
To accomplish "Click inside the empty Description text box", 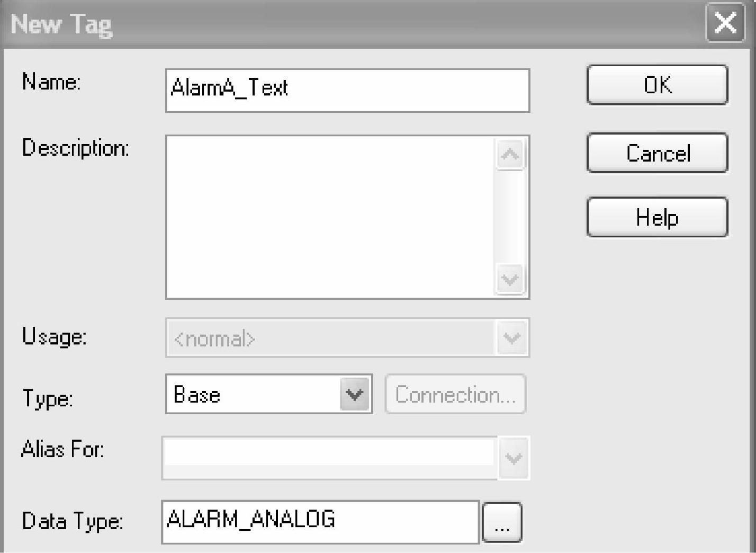I will click(x=330, y=217).
